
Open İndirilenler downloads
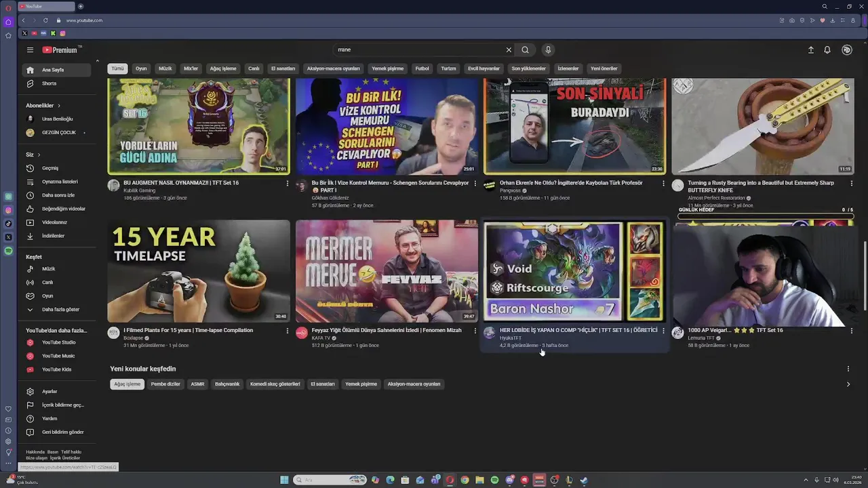coord(56,236)
